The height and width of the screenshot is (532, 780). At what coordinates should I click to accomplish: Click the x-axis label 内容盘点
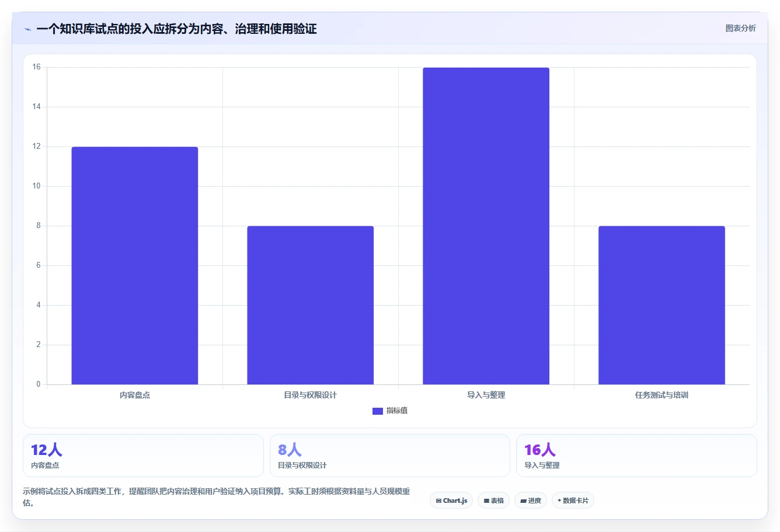(x=135, y=395)
